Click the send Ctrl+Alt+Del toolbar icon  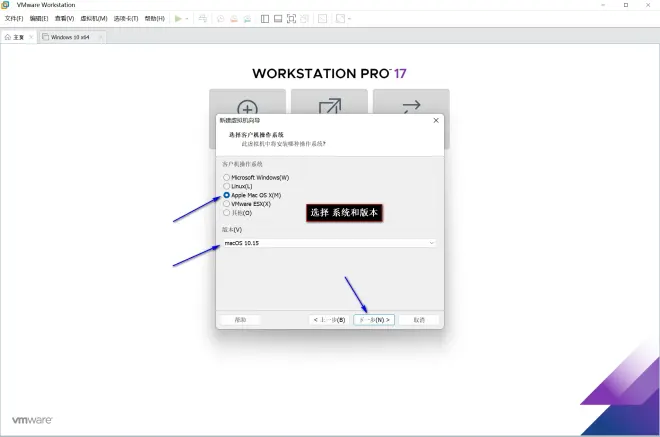(x=203, y=19)
